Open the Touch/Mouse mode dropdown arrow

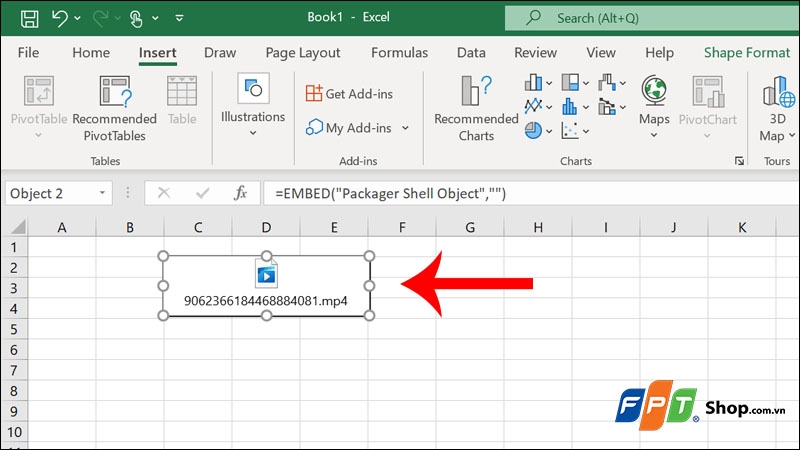[x=155, y=18]
